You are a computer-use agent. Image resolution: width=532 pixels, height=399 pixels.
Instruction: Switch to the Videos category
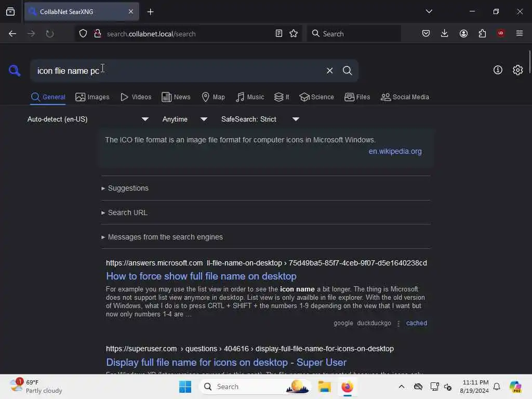click(136, 97)
